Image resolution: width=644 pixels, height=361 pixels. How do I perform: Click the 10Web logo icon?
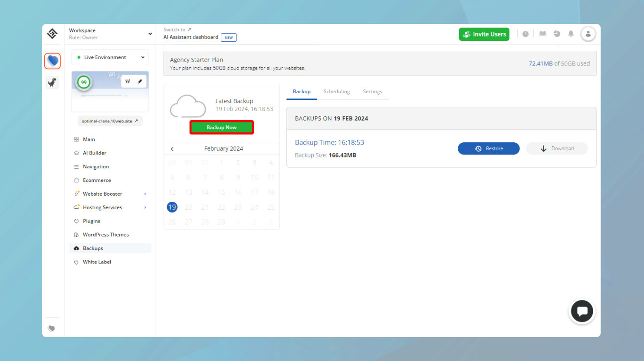53,34
